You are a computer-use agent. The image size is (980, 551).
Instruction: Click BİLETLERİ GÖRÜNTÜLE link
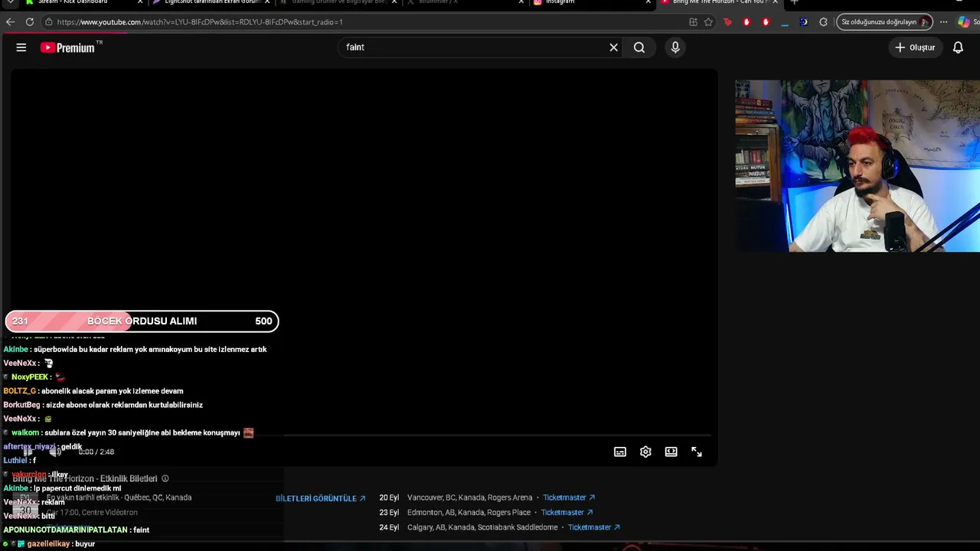tap(320, 498)
